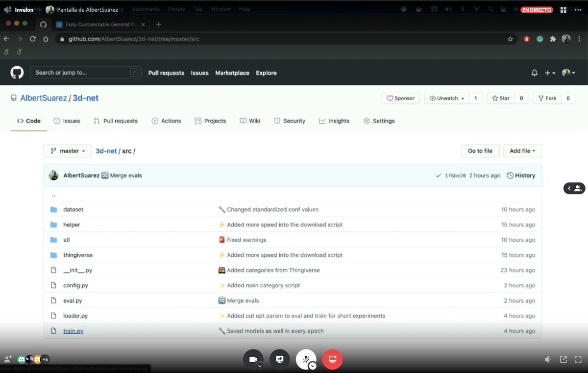Open the dataset folder

[x=73, y=209]
